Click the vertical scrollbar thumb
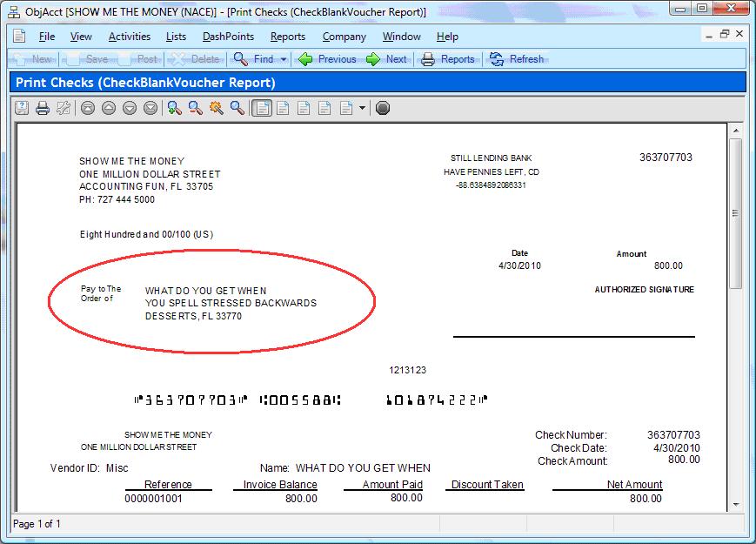Screen dimensions: 756x544 (735, 213)
